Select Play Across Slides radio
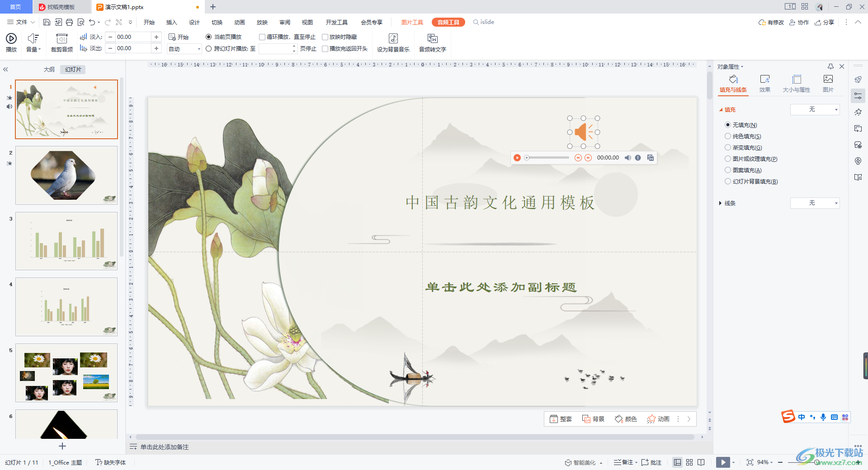 click(208, 49)
